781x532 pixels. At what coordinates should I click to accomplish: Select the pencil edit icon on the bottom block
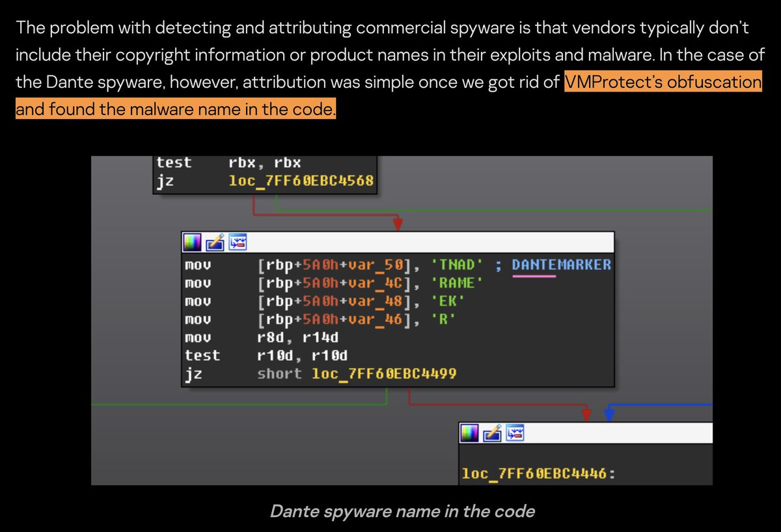[492, 432]
